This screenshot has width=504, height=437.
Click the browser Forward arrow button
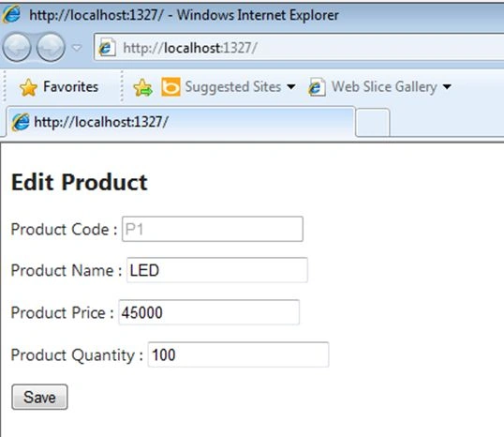tap(51, 47)
